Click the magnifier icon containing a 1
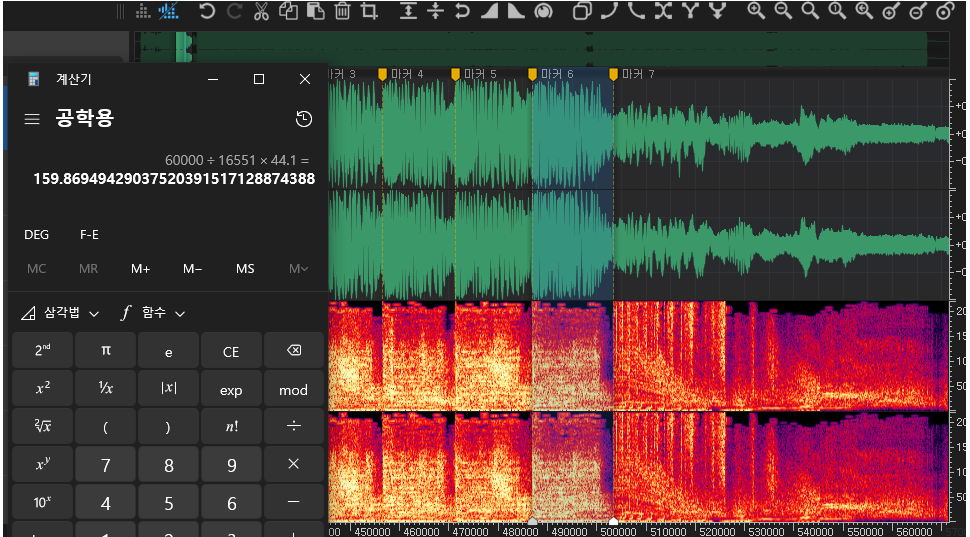The width and height of the screenshot is (970, 537). pos(837,11)
